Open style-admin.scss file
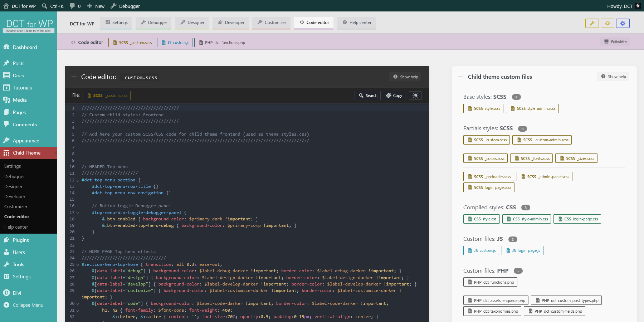The width and height of the screenshot is (644, 322). click(532, 108)
